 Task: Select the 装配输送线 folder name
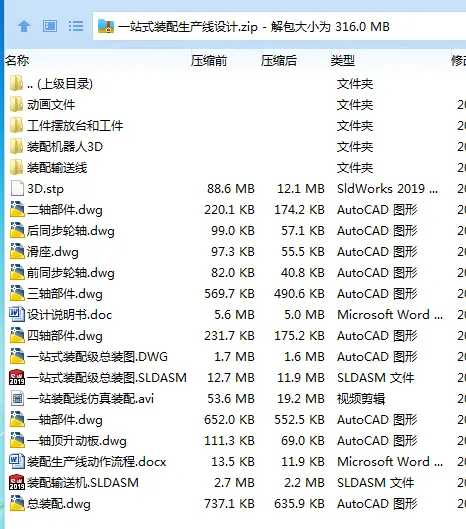click(57, 168)
